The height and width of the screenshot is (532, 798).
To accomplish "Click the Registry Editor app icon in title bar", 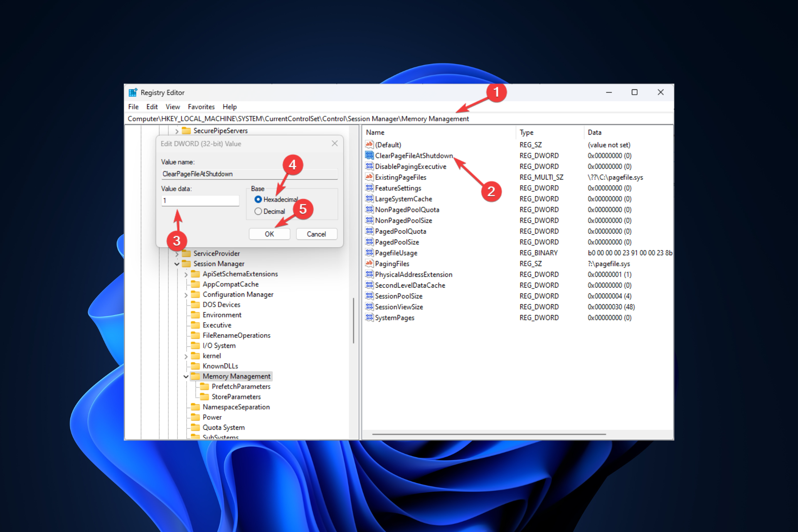I will [133, 92].
